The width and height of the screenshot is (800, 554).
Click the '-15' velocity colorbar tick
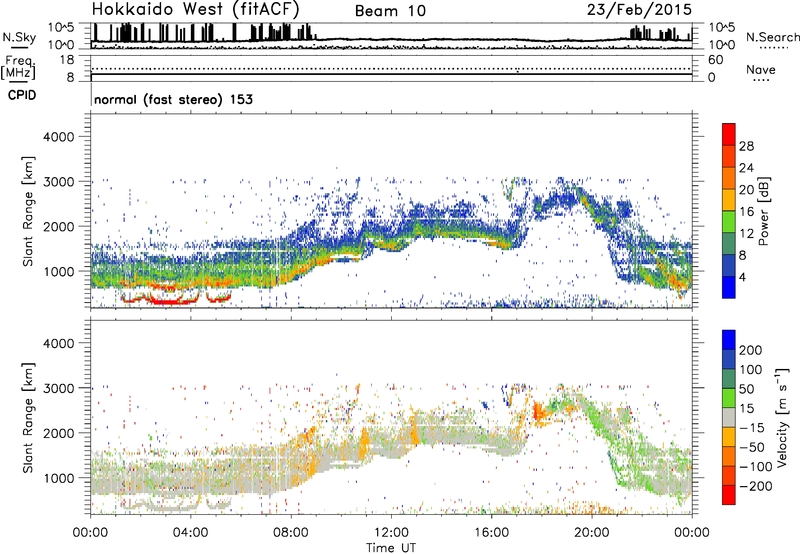click(752, 427)
